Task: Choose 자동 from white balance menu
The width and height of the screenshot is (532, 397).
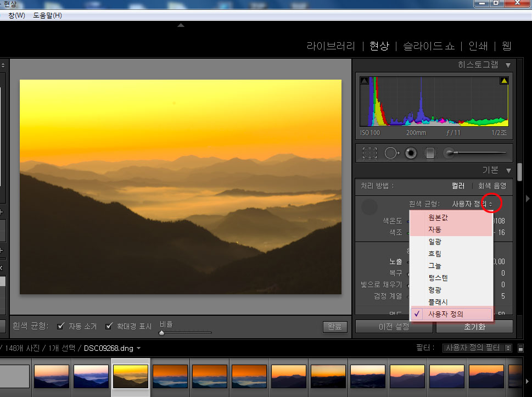Action: click(435, 230)
